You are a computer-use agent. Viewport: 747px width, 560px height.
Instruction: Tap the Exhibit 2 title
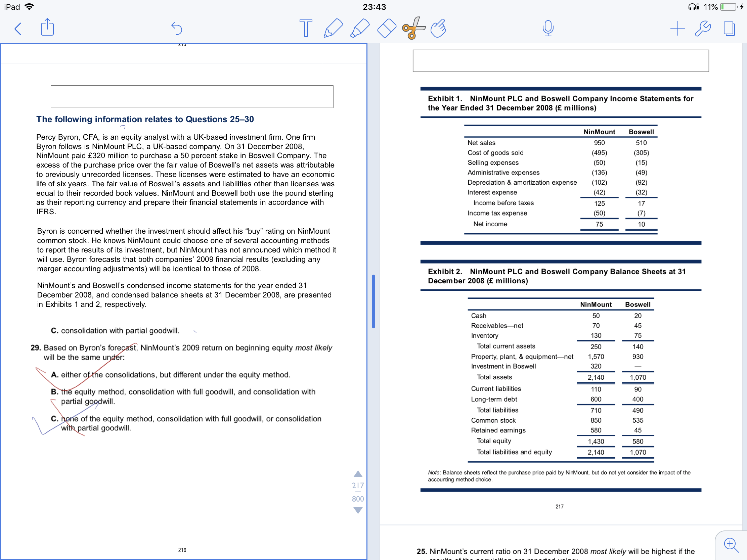pos(557,276)
